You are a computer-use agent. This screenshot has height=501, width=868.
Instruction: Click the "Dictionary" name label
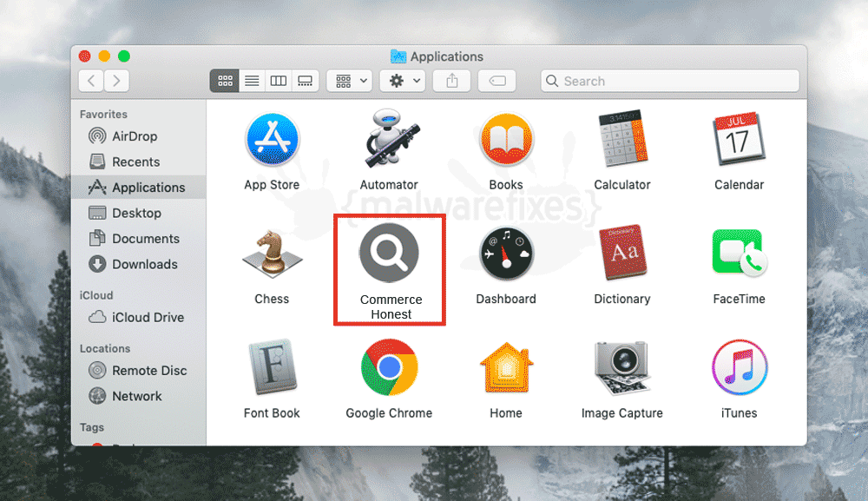622,299
